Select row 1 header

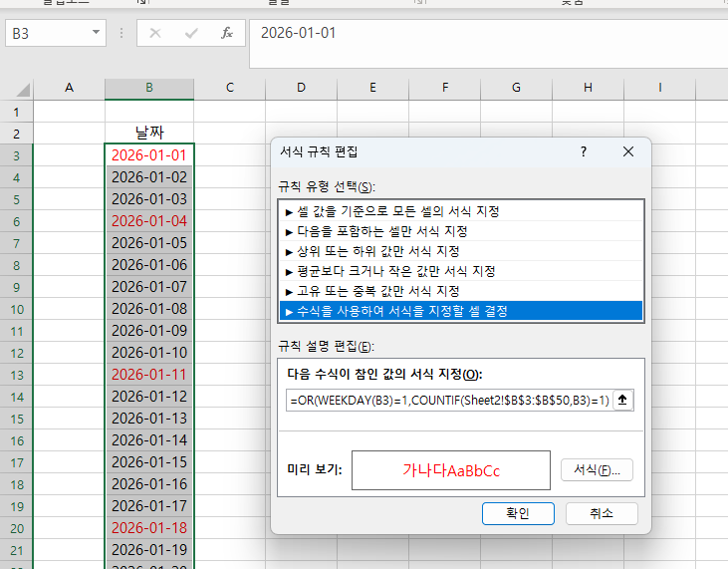(x=16, y=112)
